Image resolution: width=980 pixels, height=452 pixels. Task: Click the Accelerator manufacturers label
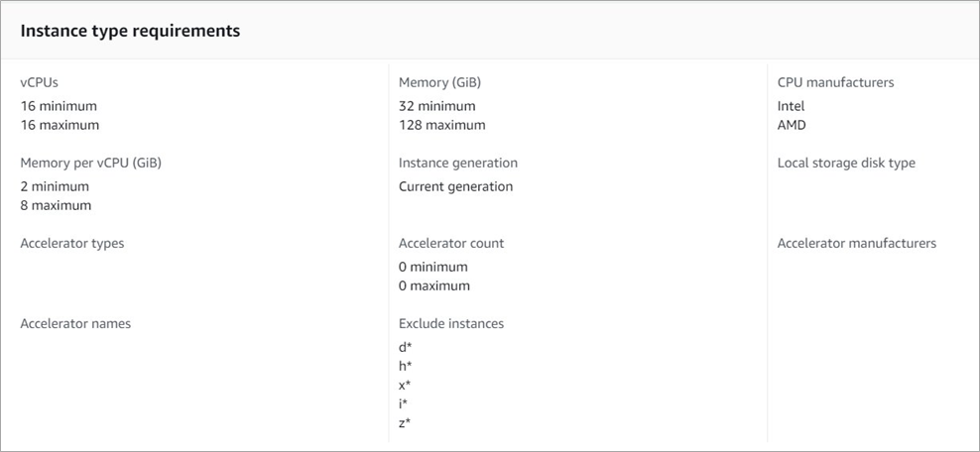(856, 244)
